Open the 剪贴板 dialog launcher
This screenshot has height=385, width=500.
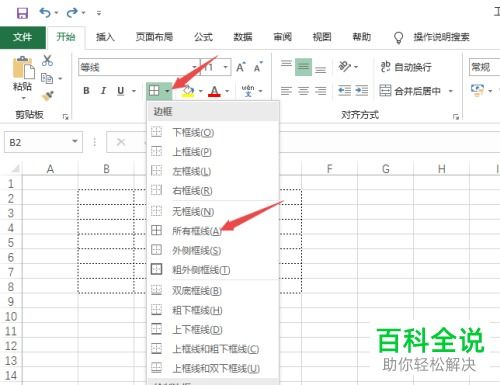coord(66,117)
